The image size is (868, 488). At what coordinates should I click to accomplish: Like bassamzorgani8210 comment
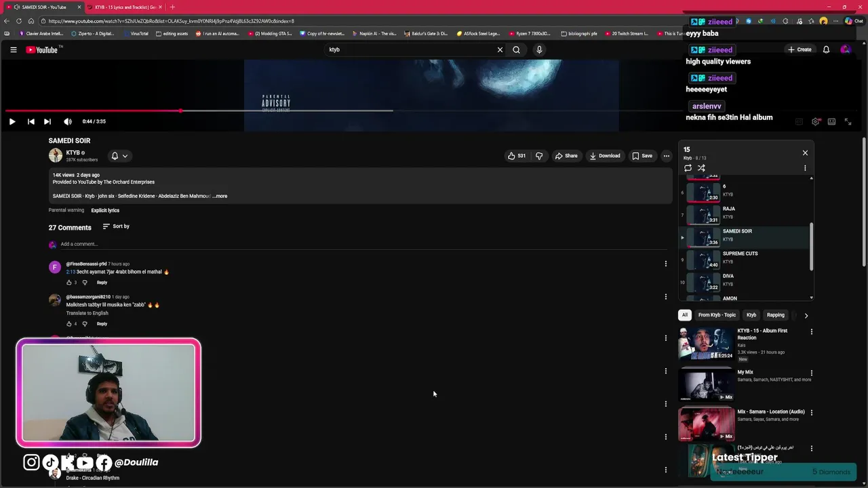click(x=68, y=324)
